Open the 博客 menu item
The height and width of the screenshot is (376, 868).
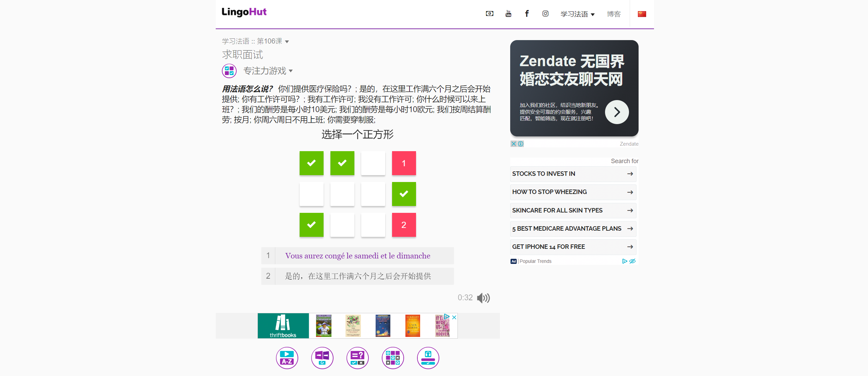point(614,14)
